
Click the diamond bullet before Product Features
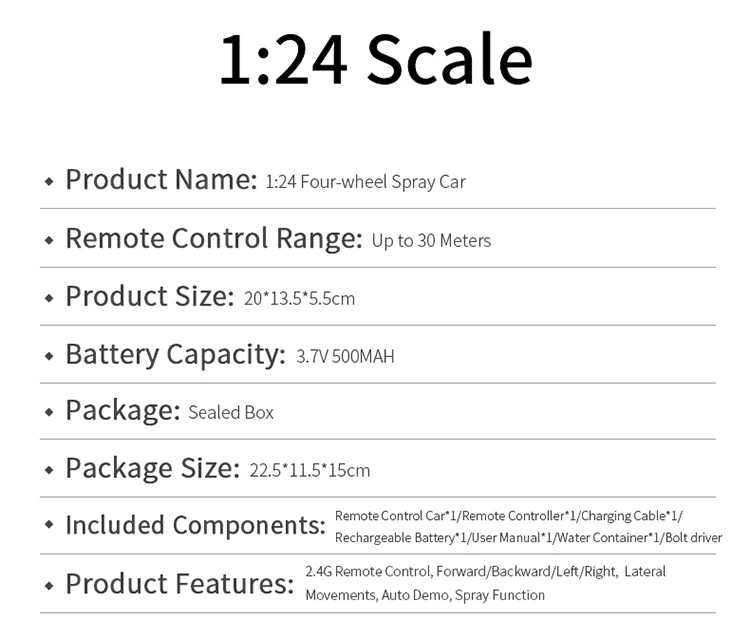(x=48, y=584)
